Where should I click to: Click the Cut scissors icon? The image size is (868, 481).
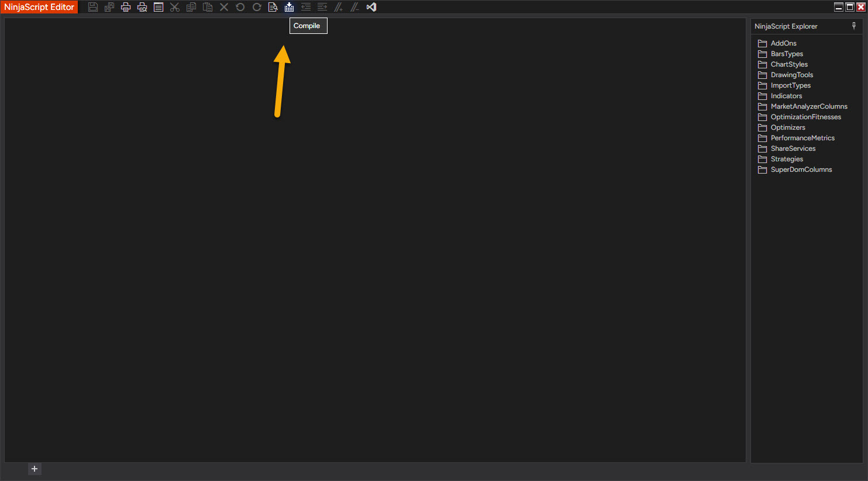pos(175,7)
